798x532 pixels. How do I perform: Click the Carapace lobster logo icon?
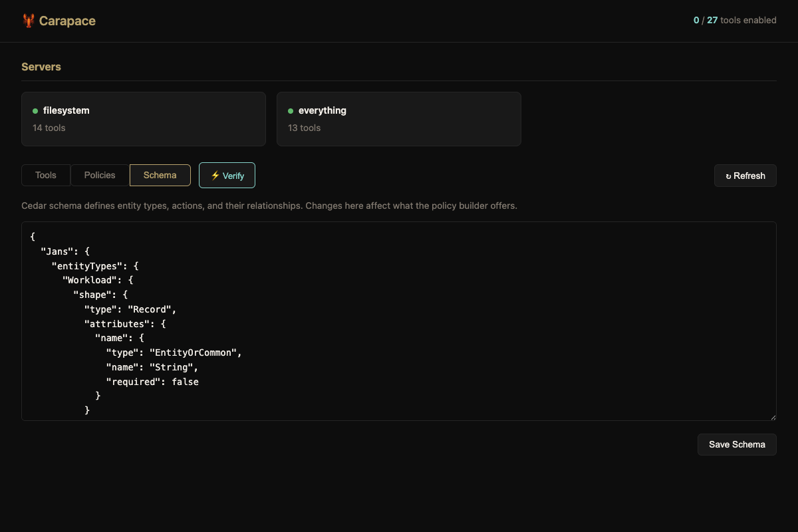(29, 21)
